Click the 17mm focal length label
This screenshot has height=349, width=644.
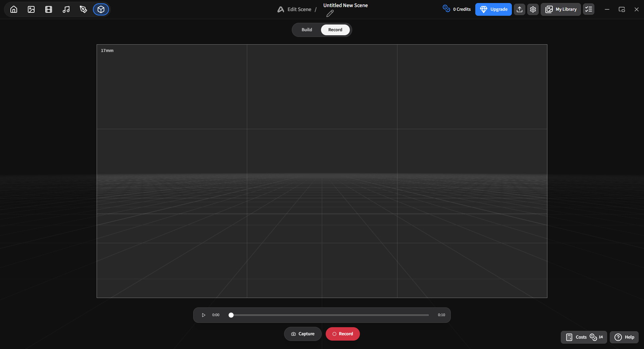point(107,51)
